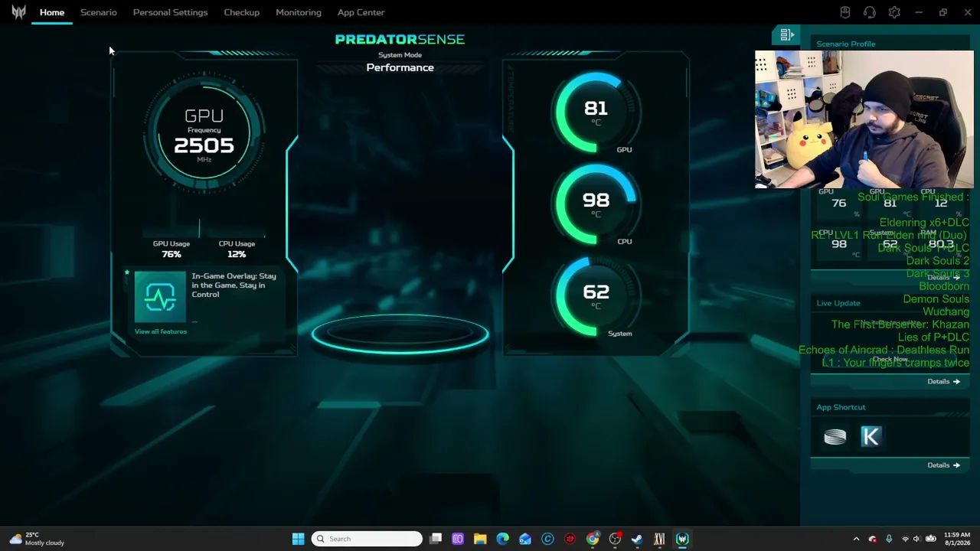Open the XVI game taskbar icon
Screen dimensions: 980x551
659,539
